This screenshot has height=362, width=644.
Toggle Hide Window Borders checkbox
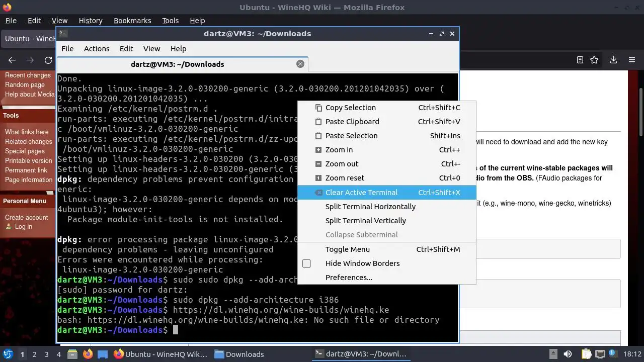[306, 263]
